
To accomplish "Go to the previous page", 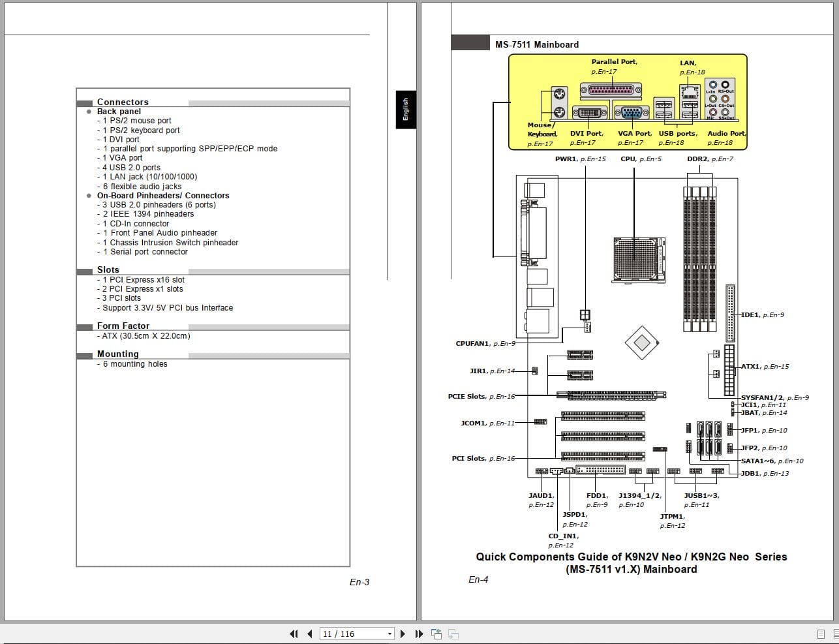I will tap(310, 634).
